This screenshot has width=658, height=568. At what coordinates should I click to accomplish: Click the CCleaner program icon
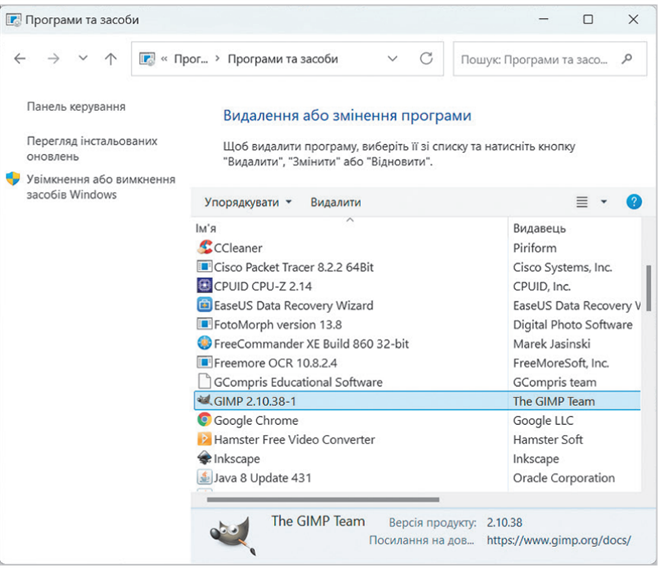click(204, 248)
